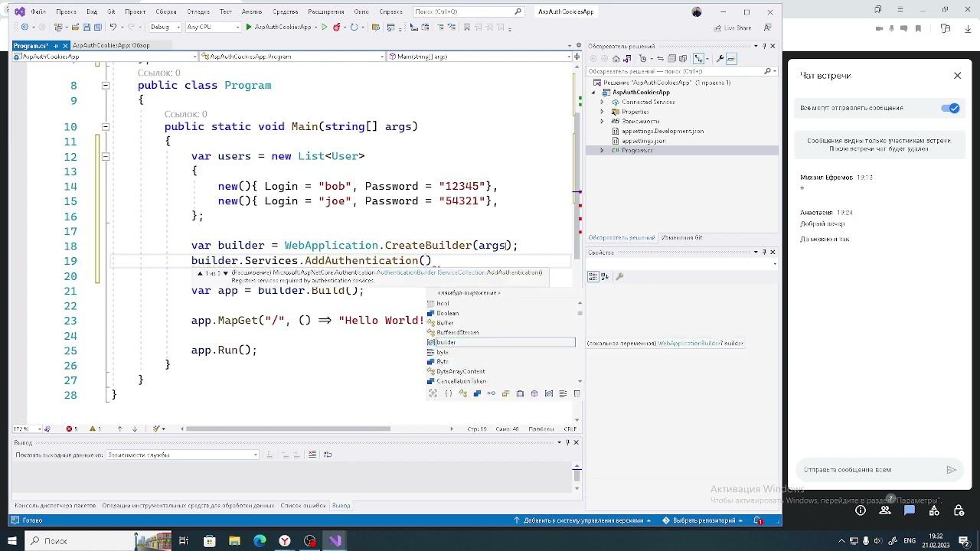
Task: Open File Explorer from the taskbar
Action: (234, 541)
